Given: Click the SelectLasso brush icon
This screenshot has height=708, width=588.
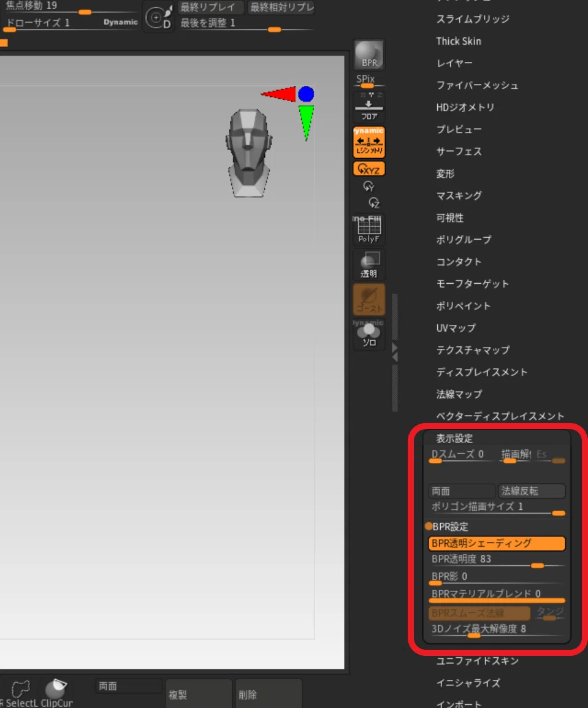Looking at the screenshot, I should pyautogui.click(x=21, y=693).
